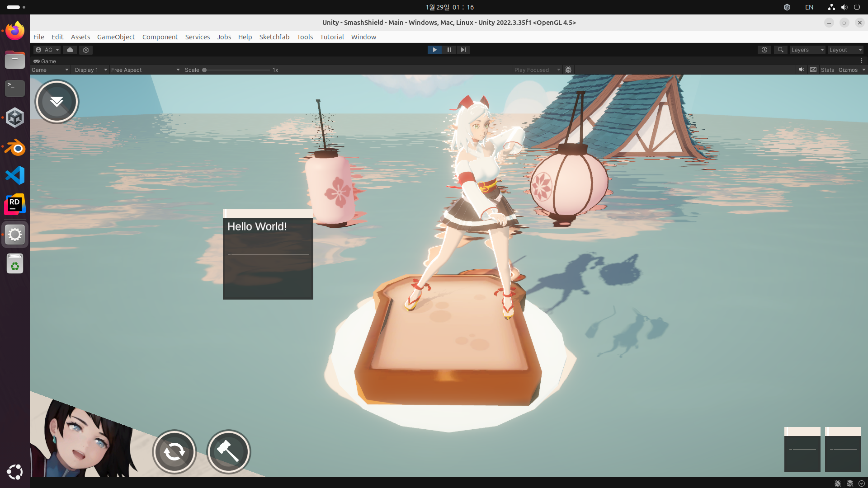This screenshot has width=868, height=488.
Task: Open the Display 1 dropdown
Action: click(x=91, y=70)
